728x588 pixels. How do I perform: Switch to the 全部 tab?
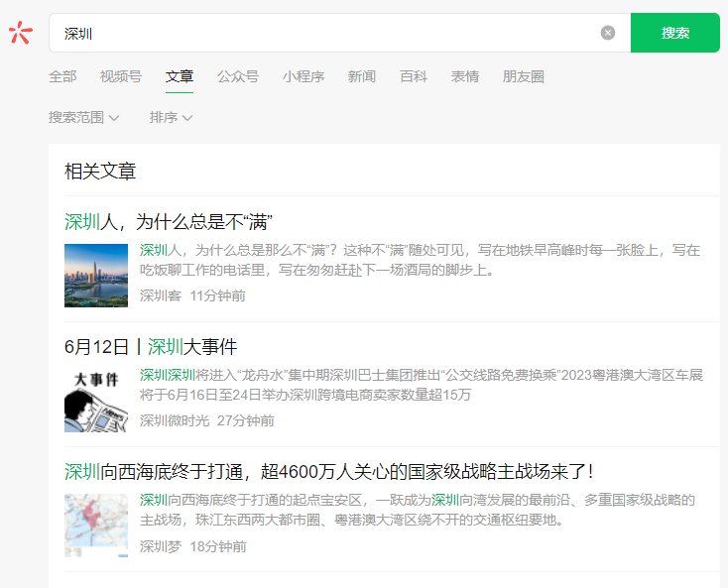62,76
